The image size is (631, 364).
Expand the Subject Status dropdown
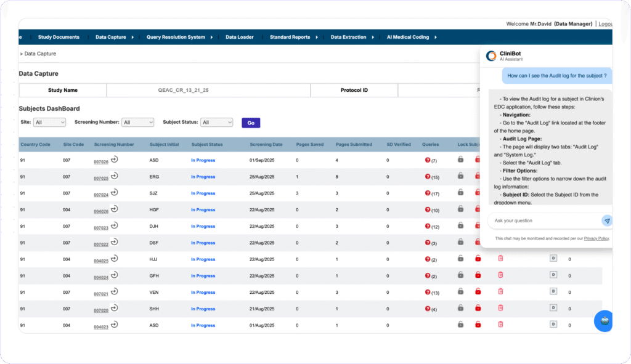tap(217, 123)
